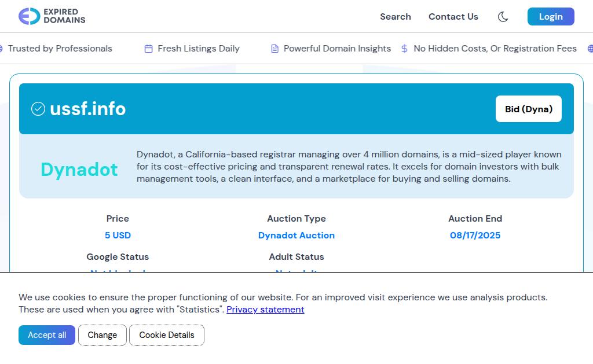Click the Auction End label
Screen dimensions: 593x364
point(475,219)
